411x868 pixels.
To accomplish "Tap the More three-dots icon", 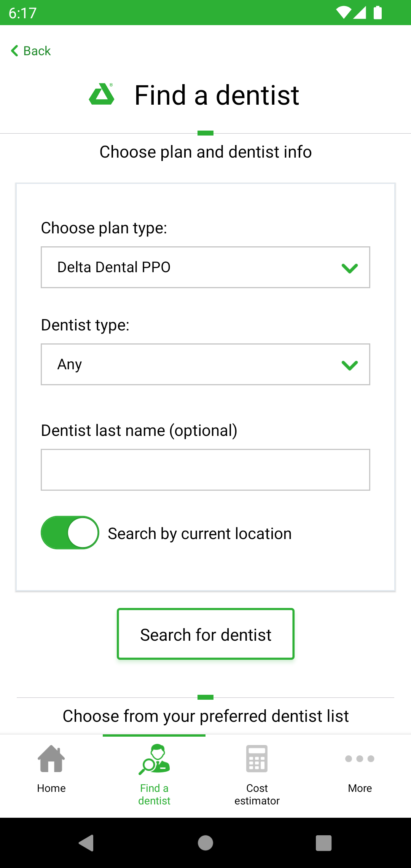I will pyautogui.click(x=360, y=759).
